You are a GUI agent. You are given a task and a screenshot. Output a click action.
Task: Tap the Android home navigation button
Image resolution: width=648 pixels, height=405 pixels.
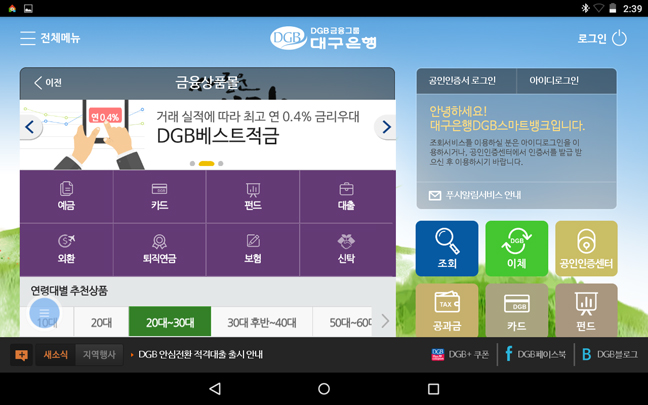[324, 389]
